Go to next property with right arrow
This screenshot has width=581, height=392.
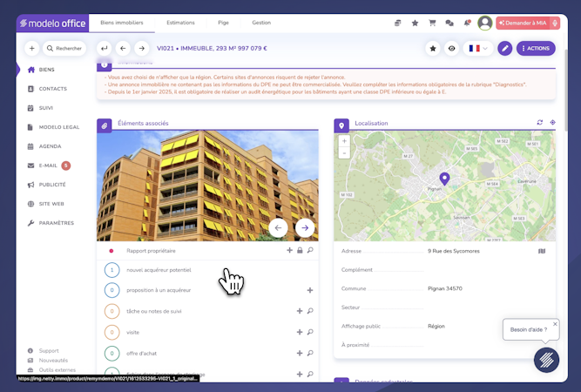[x=141, y=48]
